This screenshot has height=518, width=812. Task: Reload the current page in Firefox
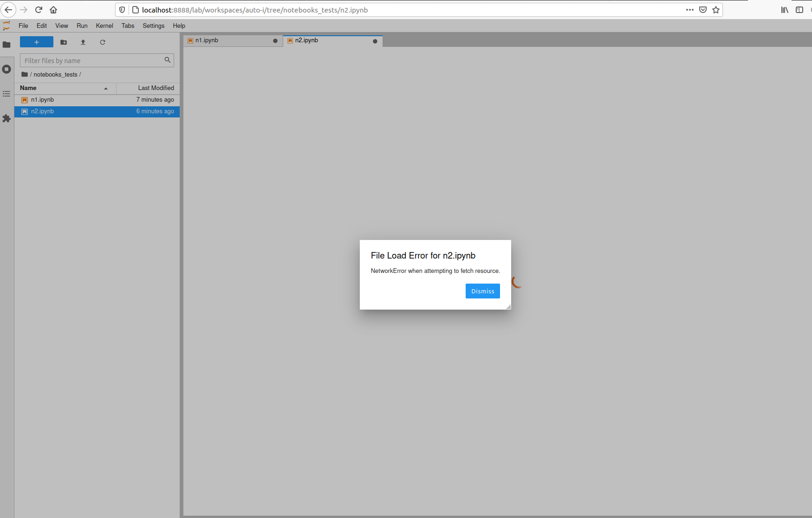pos(39,9)
